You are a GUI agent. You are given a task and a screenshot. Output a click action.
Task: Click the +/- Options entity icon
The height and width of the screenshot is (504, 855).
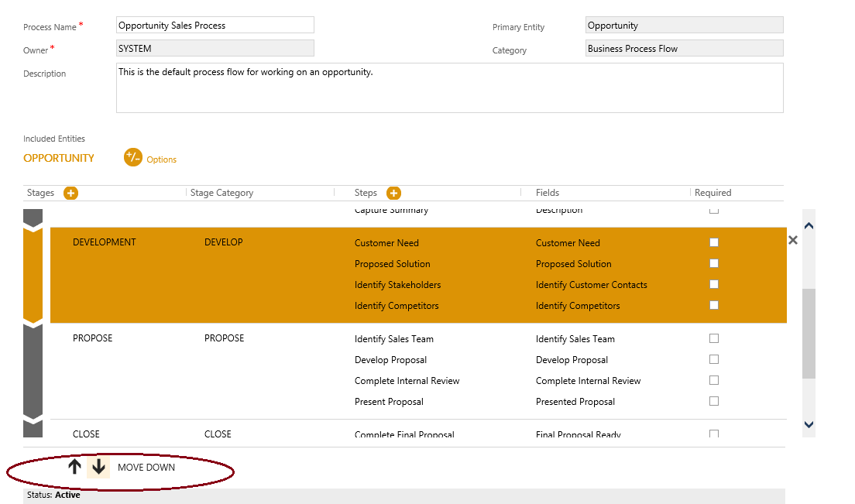132,157
